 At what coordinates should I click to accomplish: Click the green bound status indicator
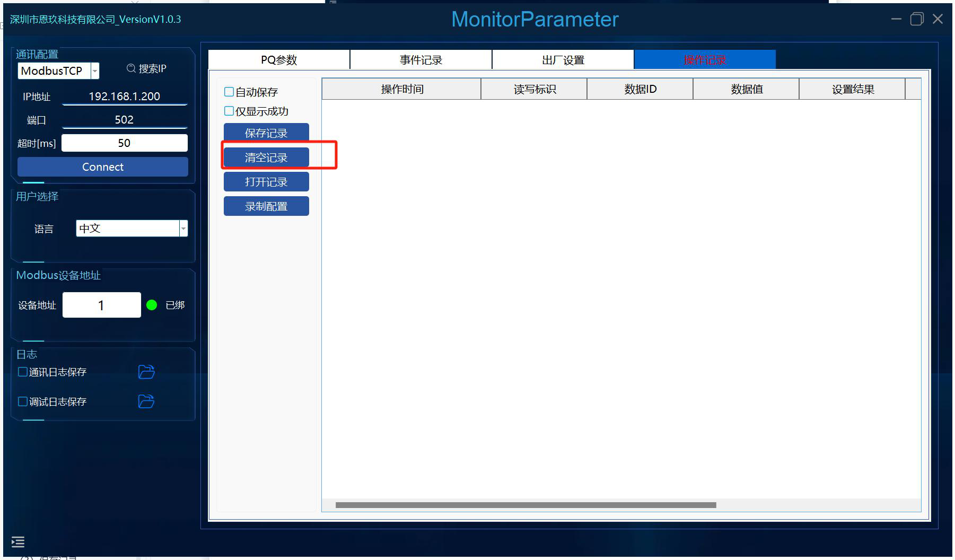pos(152,305)
